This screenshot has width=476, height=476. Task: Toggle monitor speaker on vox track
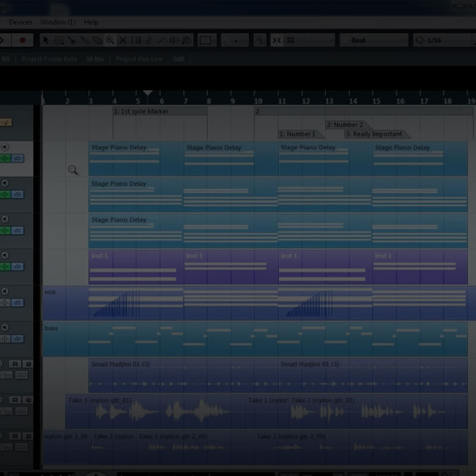click(x=5, y=292)
